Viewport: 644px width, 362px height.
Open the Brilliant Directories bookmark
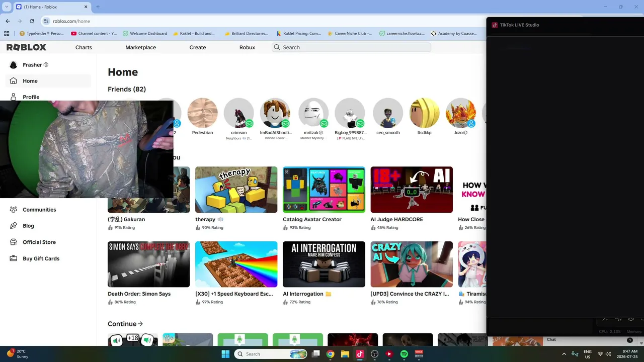246,34
